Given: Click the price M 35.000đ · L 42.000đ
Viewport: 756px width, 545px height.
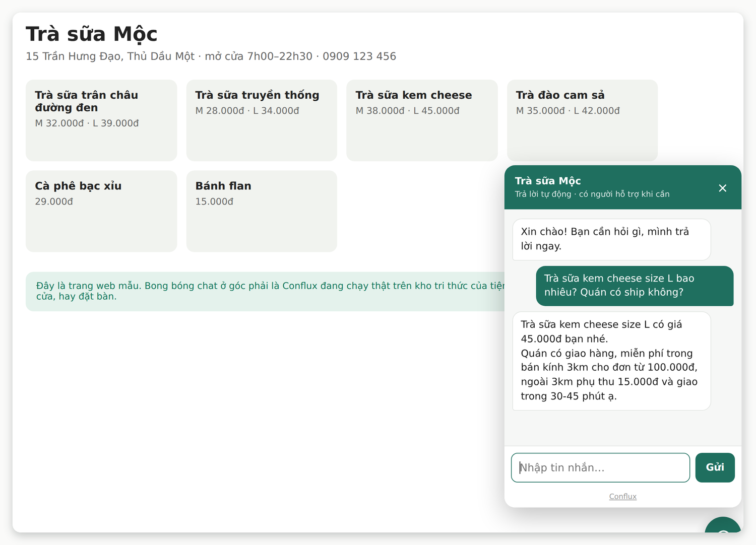Looking at the screenshot, I should pyautogui.click(x=568, y=111).
